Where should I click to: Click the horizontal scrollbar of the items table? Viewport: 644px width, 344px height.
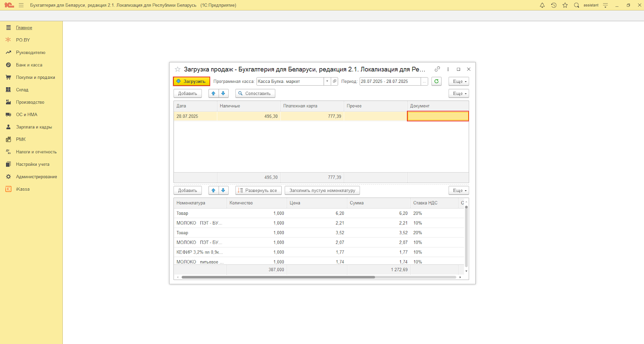(x=278, y=277)
